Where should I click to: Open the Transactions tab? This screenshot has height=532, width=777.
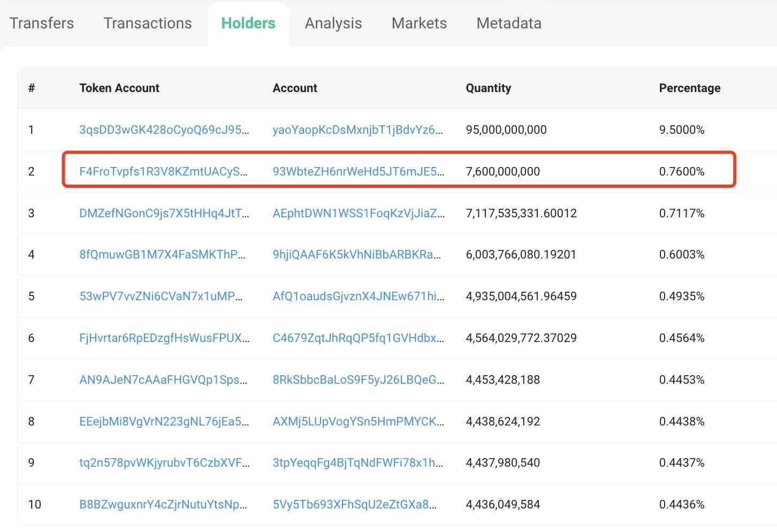click(x=148, y=23)
